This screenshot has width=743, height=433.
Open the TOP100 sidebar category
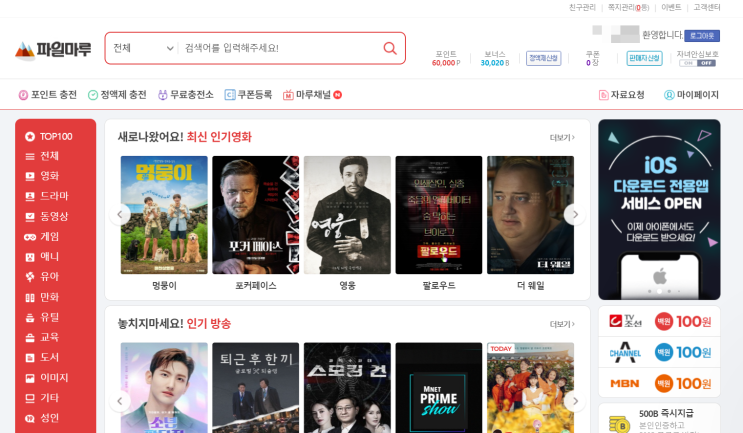pyautogui.click(x=56, y=136)
